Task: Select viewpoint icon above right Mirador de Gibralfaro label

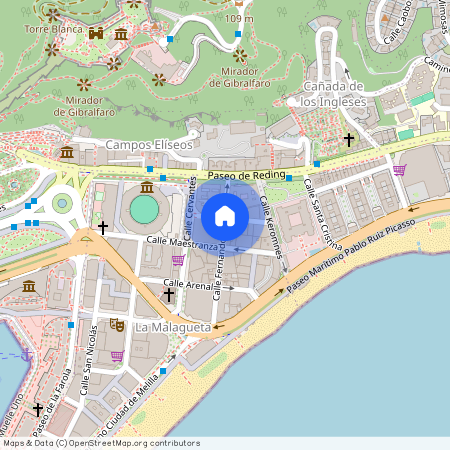Action: click(x=240, y=55)
